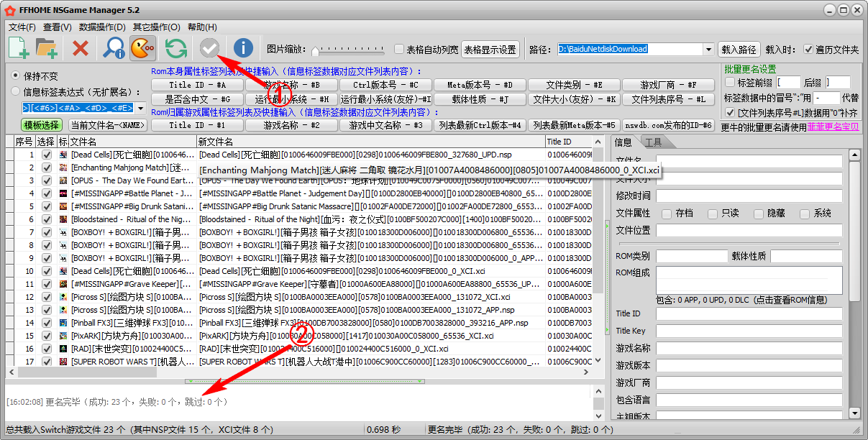
Task: Click '点击查看ROM信息' text in info panel
Action: (x=791, y=300)
